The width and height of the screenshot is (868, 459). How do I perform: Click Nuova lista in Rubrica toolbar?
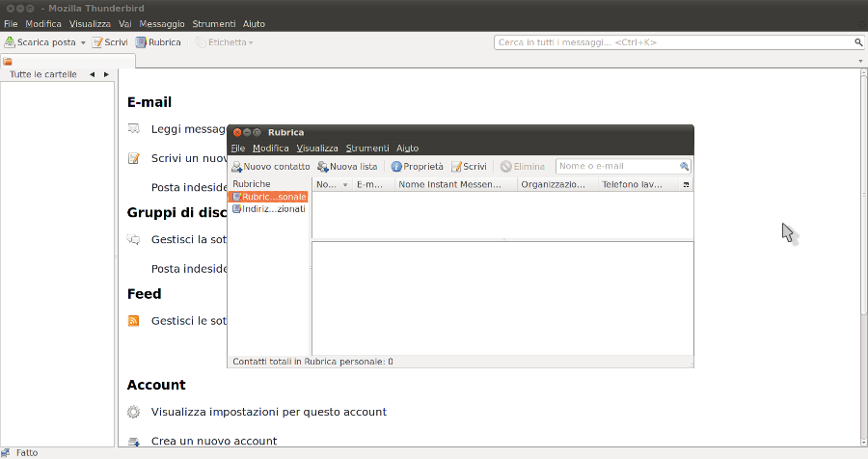click(347, 166)
